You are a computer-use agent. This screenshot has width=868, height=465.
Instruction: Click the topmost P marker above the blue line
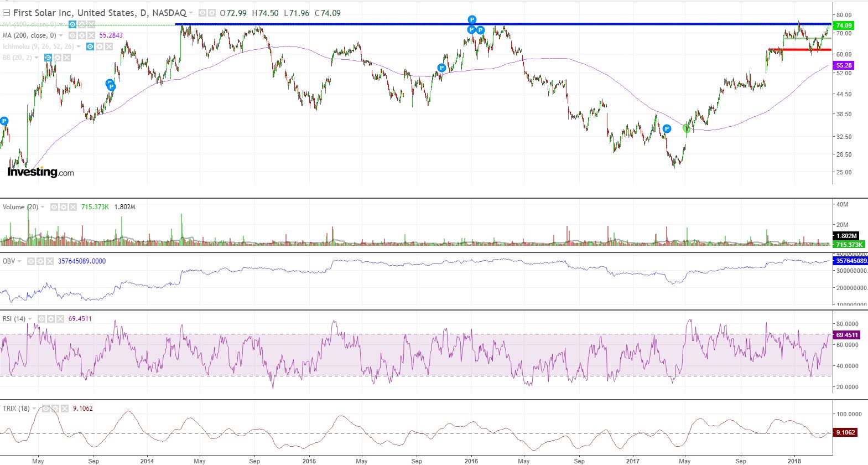(472, 20)
